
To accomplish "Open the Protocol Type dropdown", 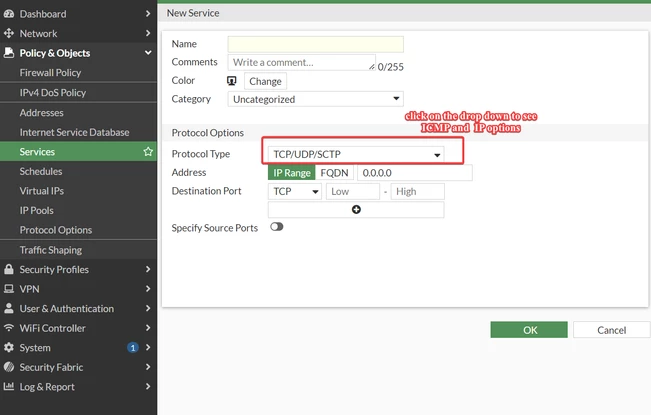I will click(356, 154).
